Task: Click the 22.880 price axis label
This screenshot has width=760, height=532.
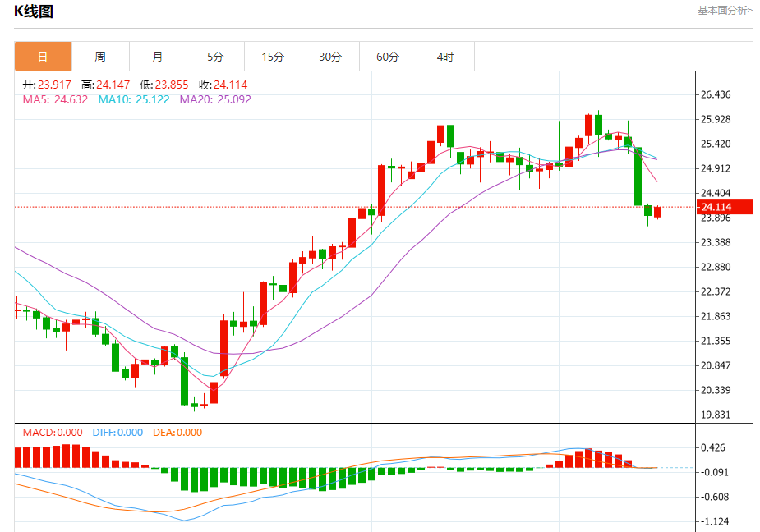Action: tap(716, 267)
